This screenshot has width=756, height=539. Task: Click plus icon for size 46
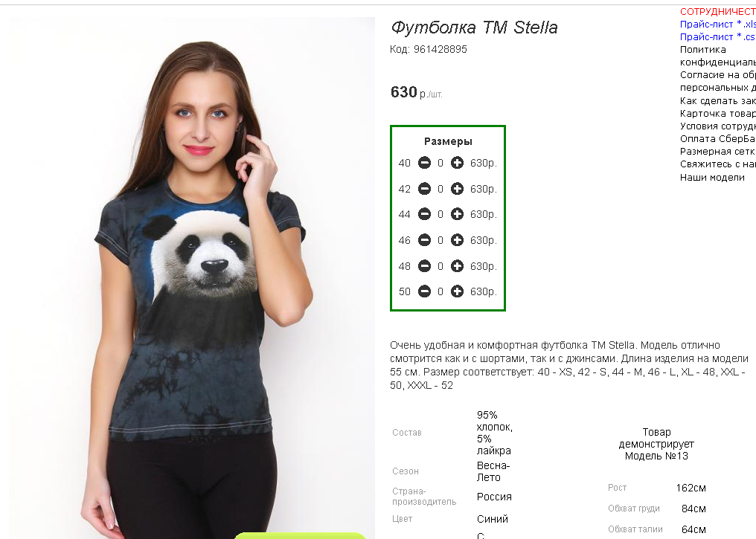click(x=457, y=240)
